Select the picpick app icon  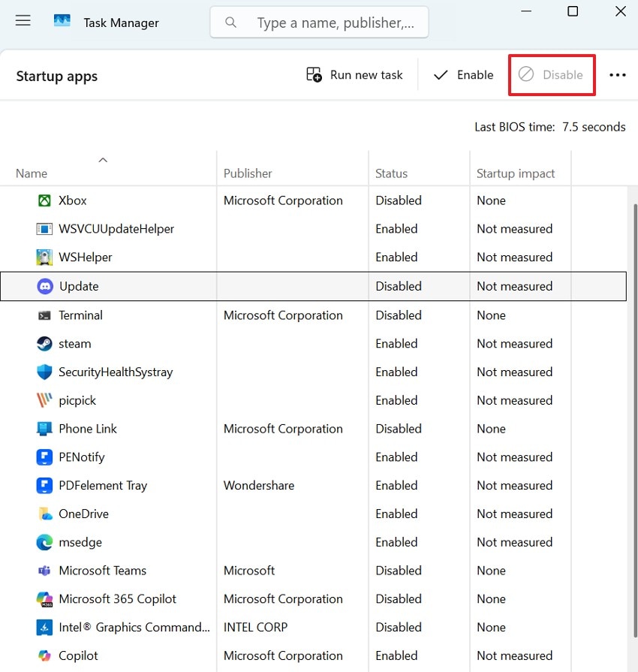[x=44, y=400]
